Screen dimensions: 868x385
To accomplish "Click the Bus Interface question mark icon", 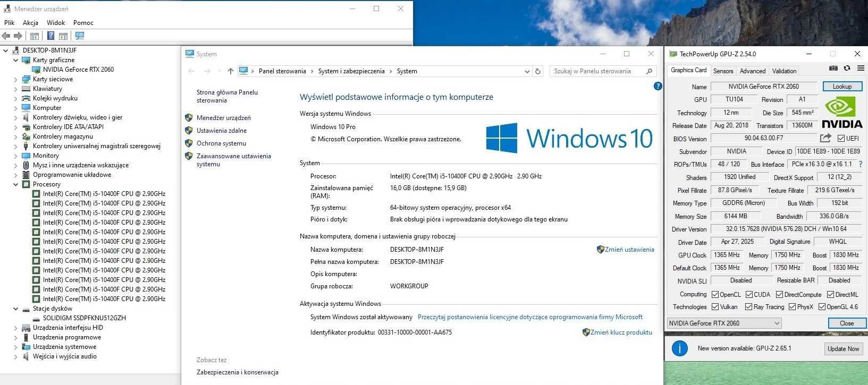I will tap(861, 164).
